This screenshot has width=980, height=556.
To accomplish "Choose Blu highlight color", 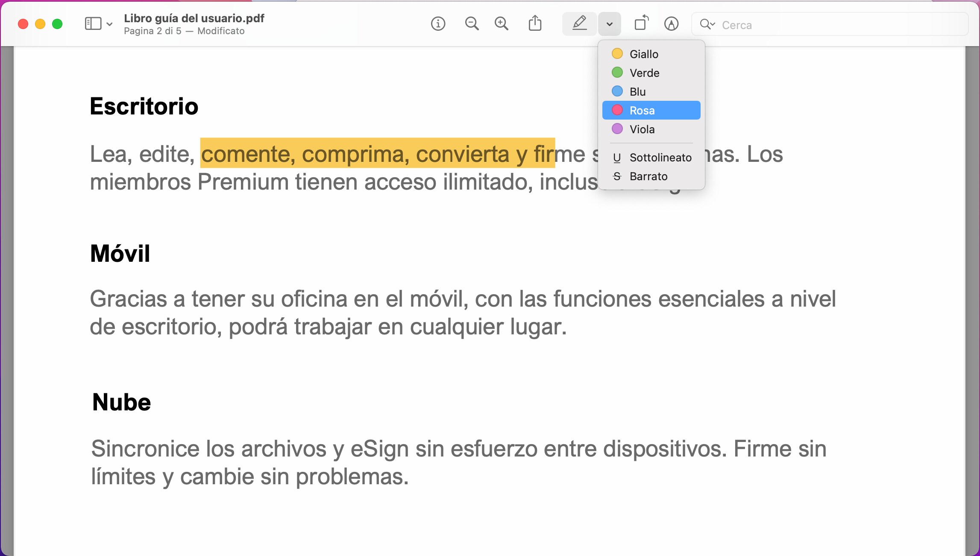I will [x=651, y=91].
